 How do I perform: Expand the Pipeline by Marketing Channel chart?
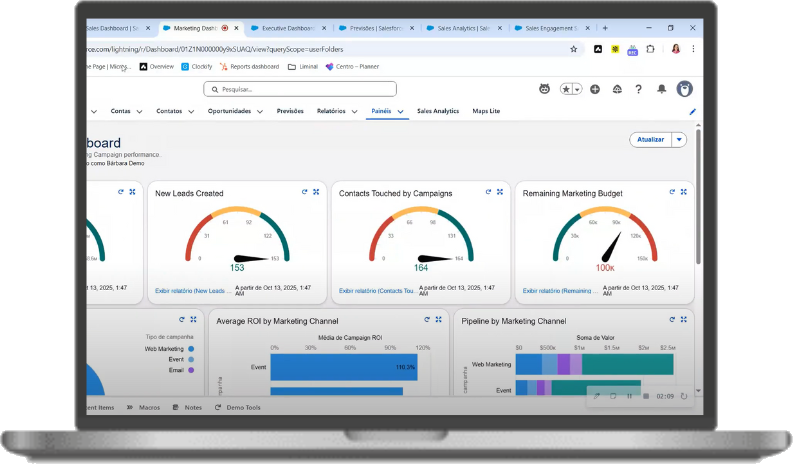click(x=684, y=319)
